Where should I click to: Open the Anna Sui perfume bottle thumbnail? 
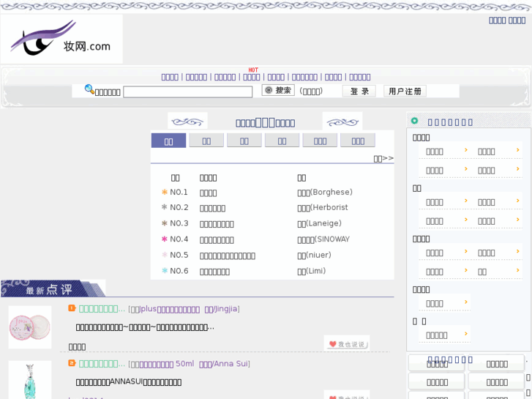tap(30, 380)
